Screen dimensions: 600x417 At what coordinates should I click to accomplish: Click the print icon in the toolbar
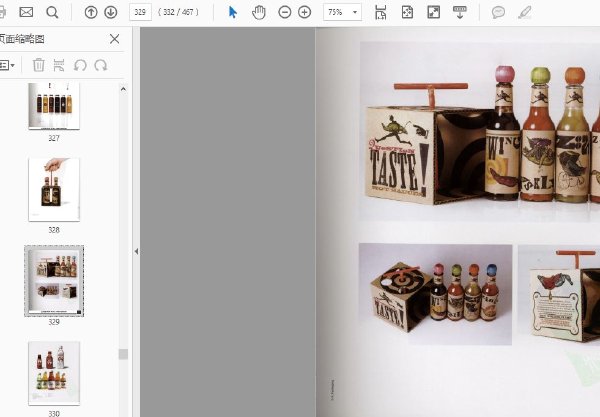point(2,12)
